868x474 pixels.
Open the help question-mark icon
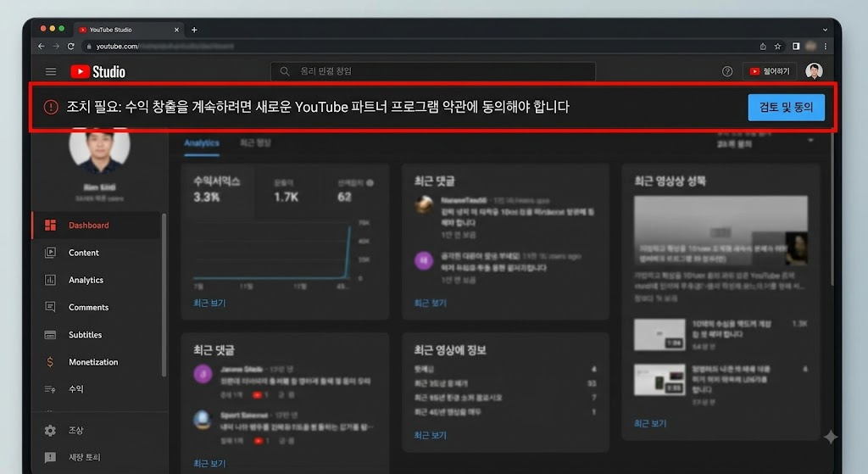pos(727,71)
